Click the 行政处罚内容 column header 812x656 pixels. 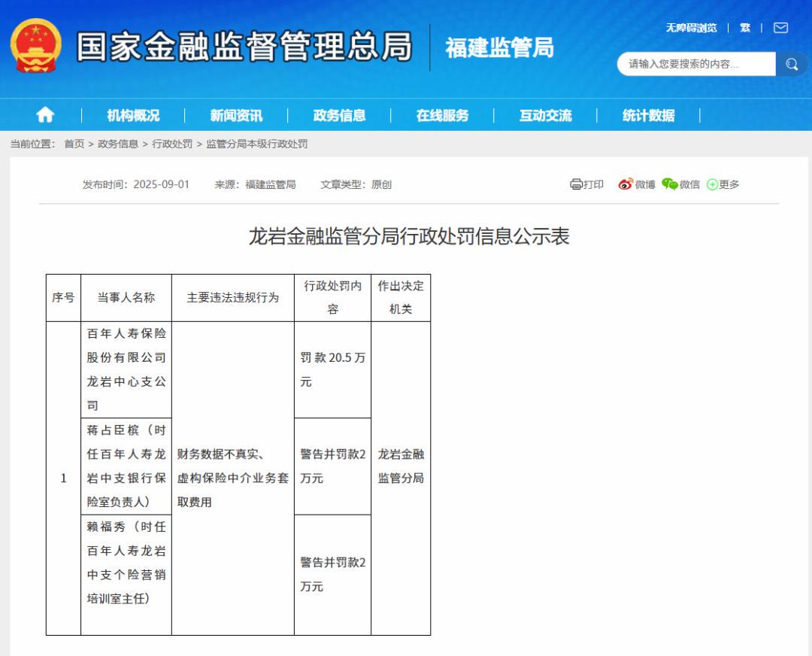333,297
